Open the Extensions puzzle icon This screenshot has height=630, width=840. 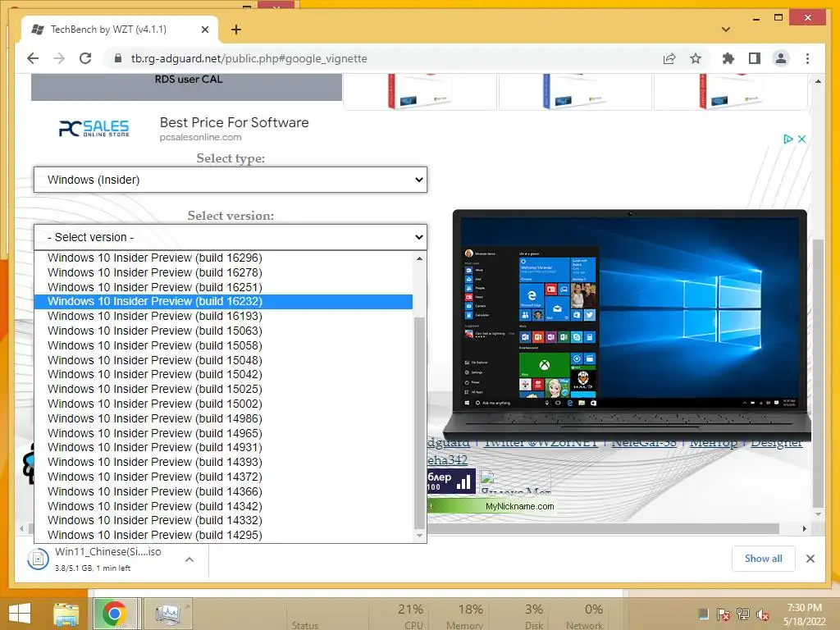click(x=728, y=58)
